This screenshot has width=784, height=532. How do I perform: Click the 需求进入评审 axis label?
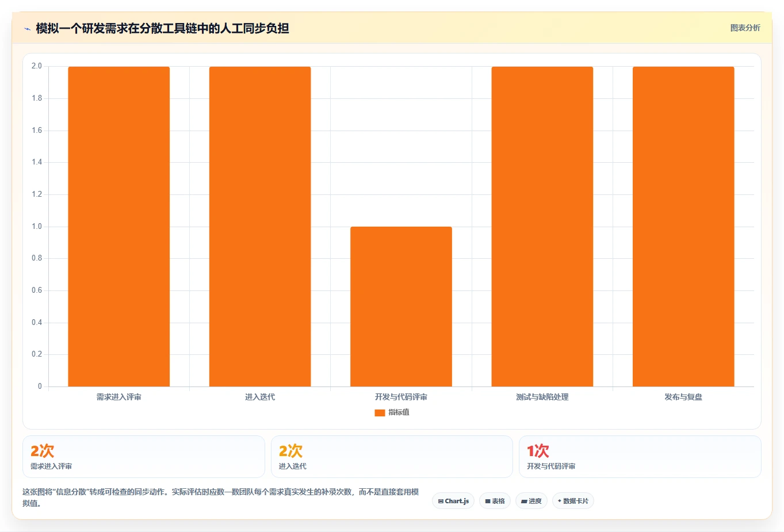coord(119,397)
